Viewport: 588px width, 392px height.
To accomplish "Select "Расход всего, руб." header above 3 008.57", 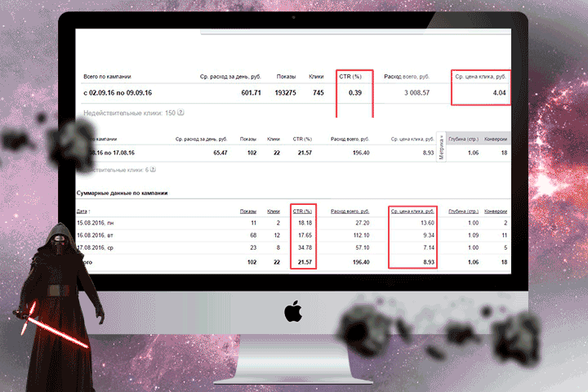I will pyautogui.click(x=407, y=77).
